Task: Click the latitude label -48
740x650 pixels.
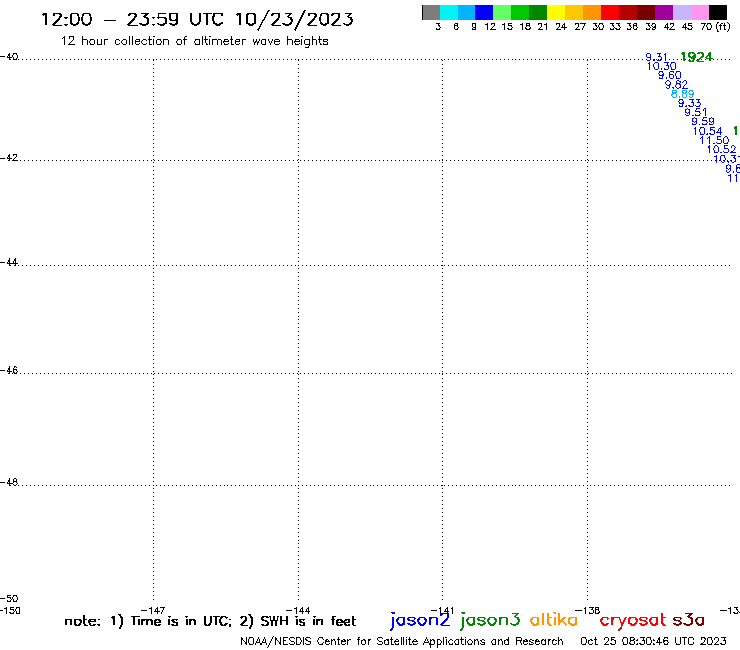Action: tap(9, 482)
